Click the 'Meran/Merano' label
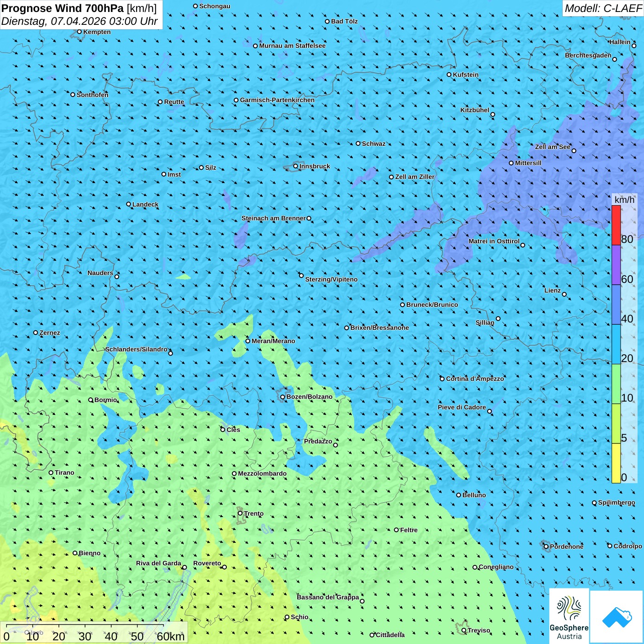 coord(273,341)
